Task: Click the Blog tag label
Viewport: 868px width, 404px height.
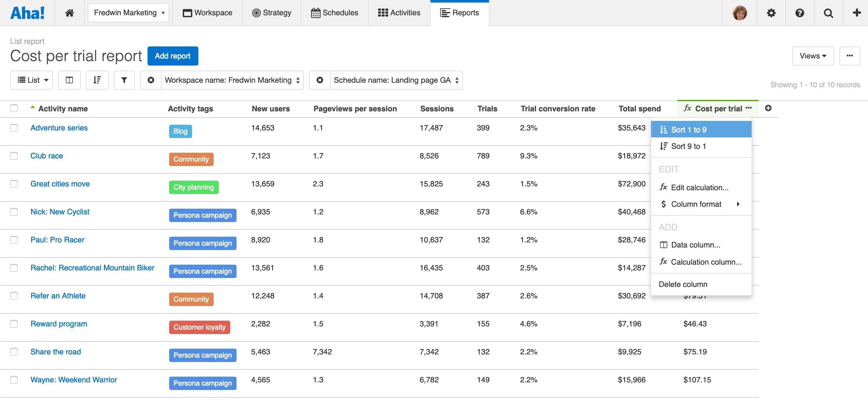Action: (x=180, y=131)
